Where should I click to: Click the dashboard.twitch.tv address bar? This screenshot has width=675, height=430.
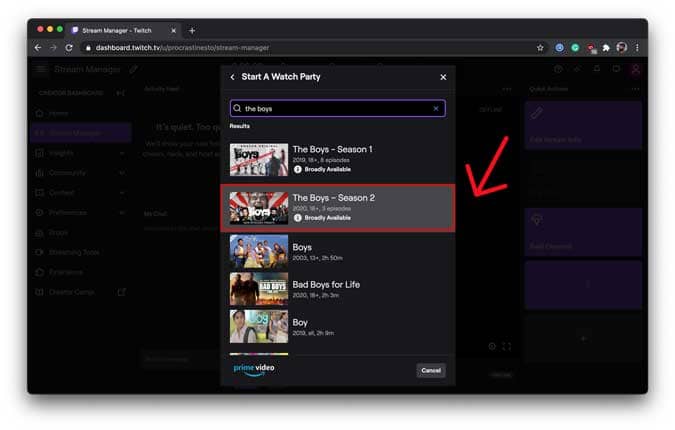[310, 48]
